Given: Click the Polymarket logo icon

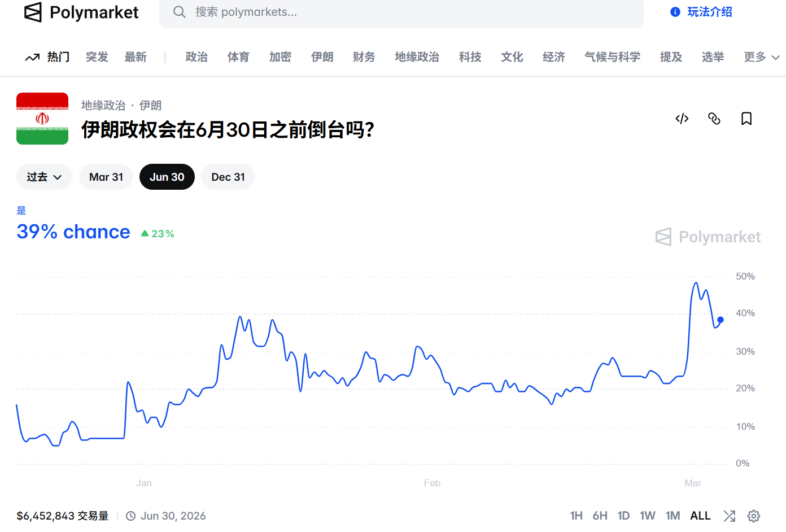Looking at the screenshot, I should tap(33, 12).
